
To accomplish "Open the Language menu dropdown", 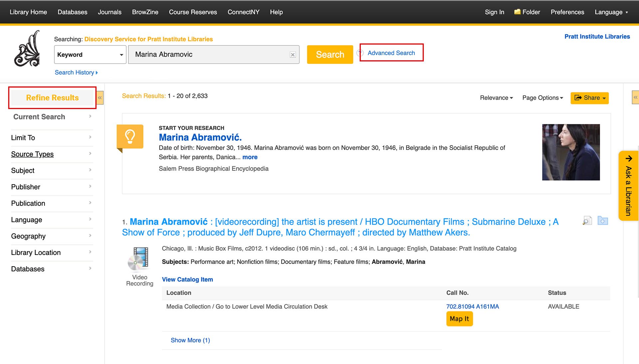I will tap(611, 12).
